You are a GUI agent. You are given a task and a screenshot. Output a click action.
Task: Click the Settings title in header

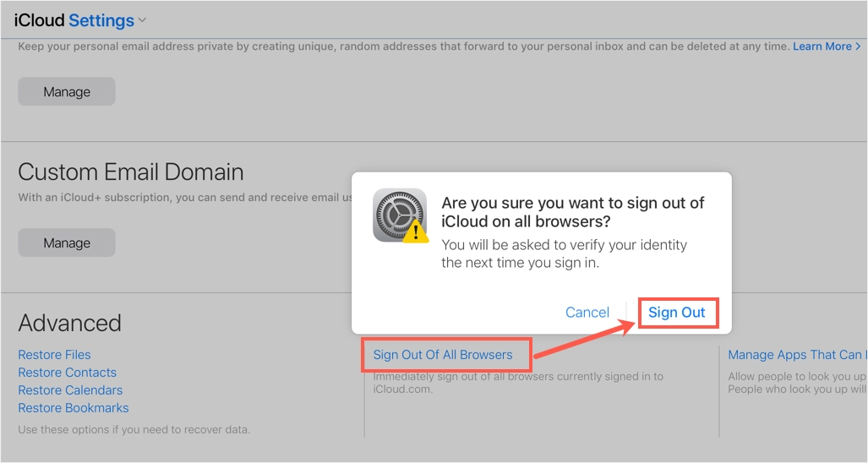[101, 20]
